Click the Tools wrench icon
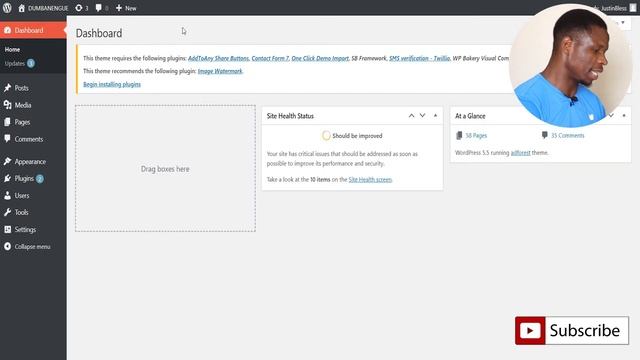640x360 pixels. pyautogui.click(x=7, y=212)
